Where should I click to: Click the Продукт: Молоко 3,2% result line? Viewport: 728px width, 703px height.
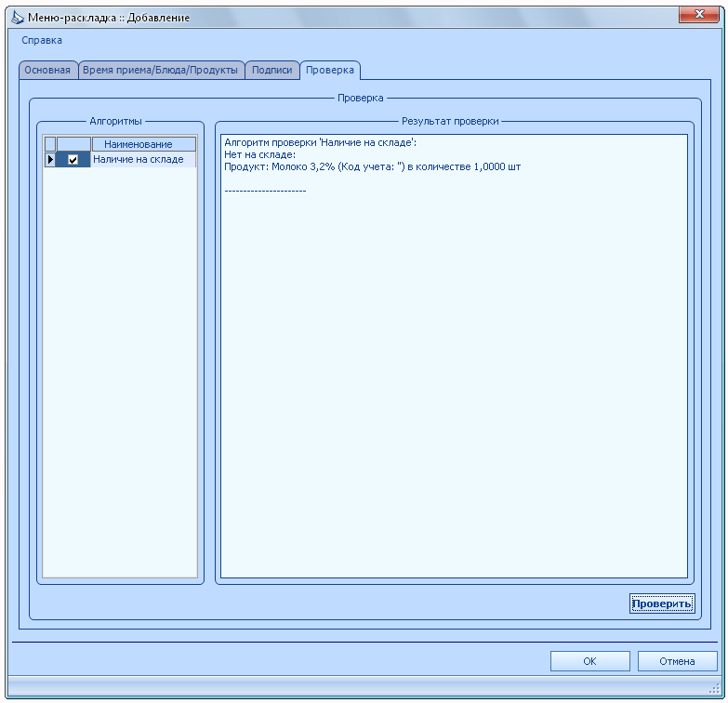372,166
